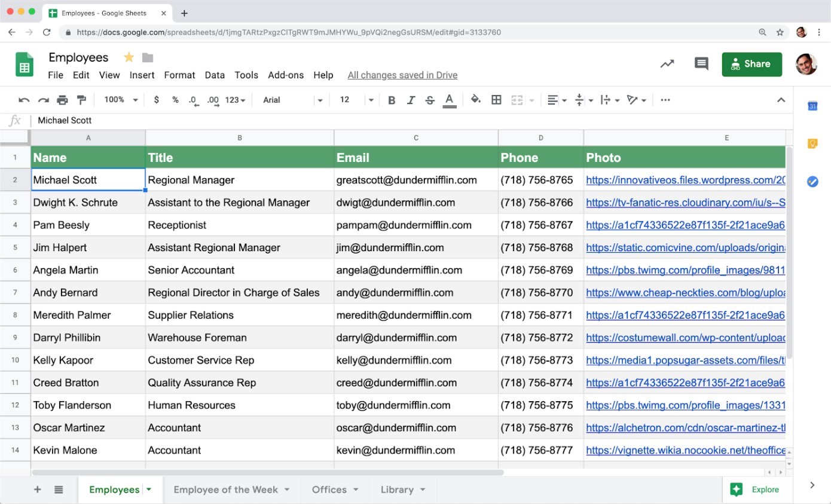Open the Format menu
Screen dimensions: 831x504
180,75
